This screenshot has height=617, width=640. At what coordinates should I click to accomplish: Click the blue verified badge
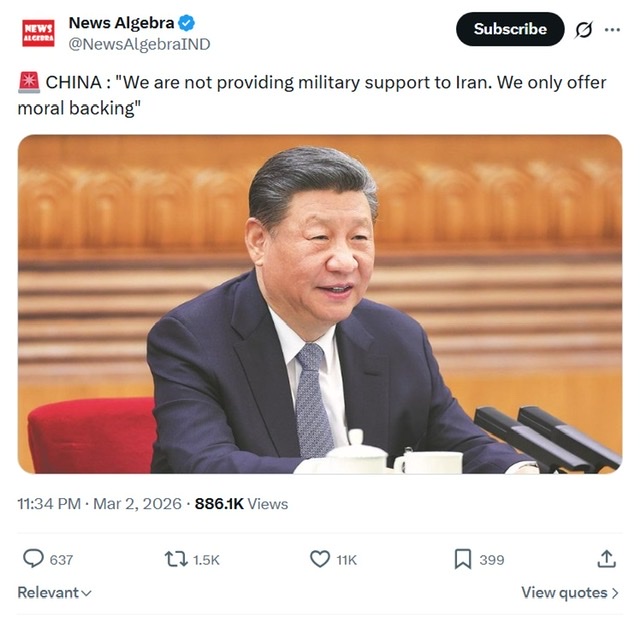coord(187,23)
